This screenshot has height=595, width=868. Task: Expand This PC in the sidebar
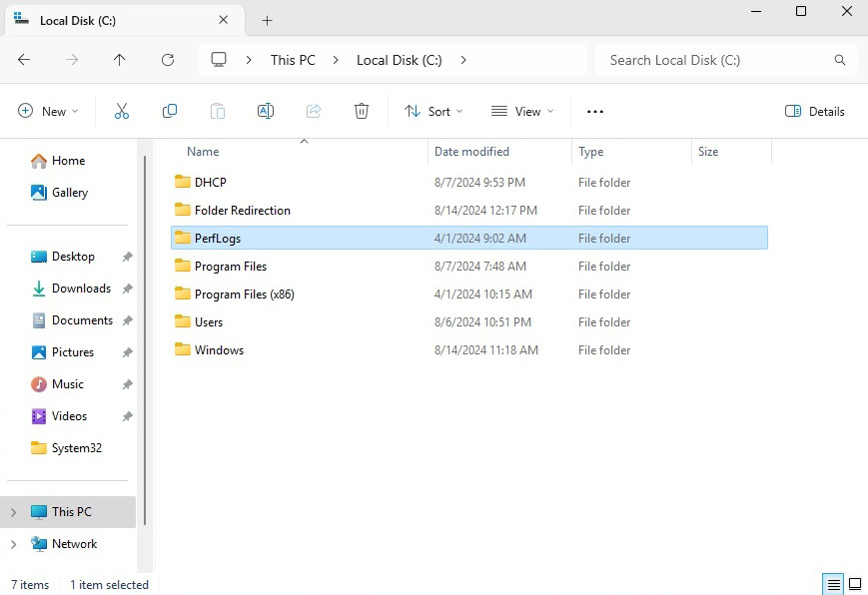pyautogui.click(x=12, y=511)
